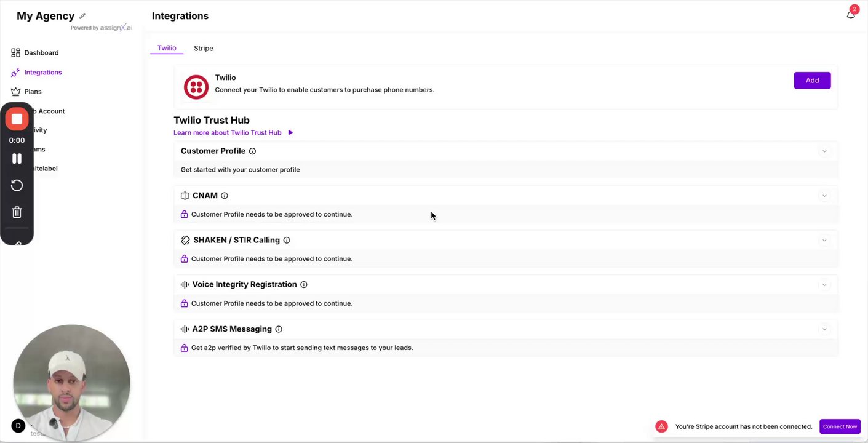Expand the CNAM section chevron
Screen dimensions: 868x443
824,196
